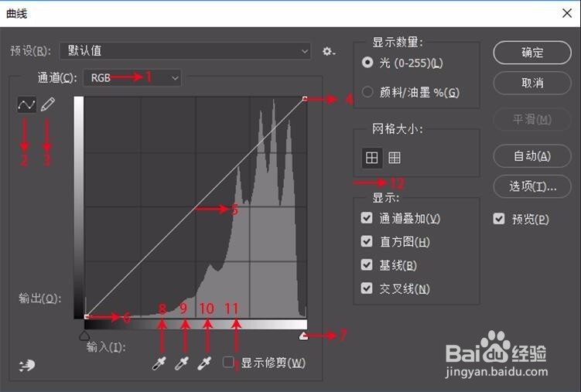
Task: Uncheck 直方图 option
Action: pos(367,241)
